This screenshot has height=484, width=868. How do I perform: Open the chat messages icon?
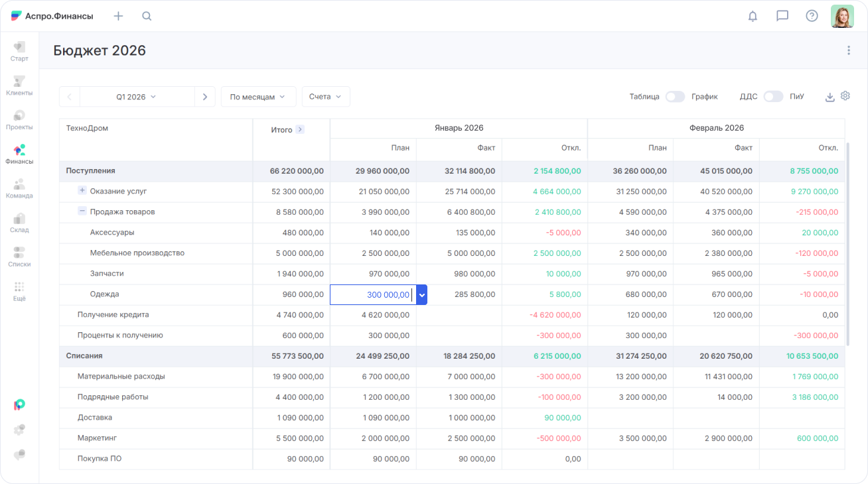point(782,16)
